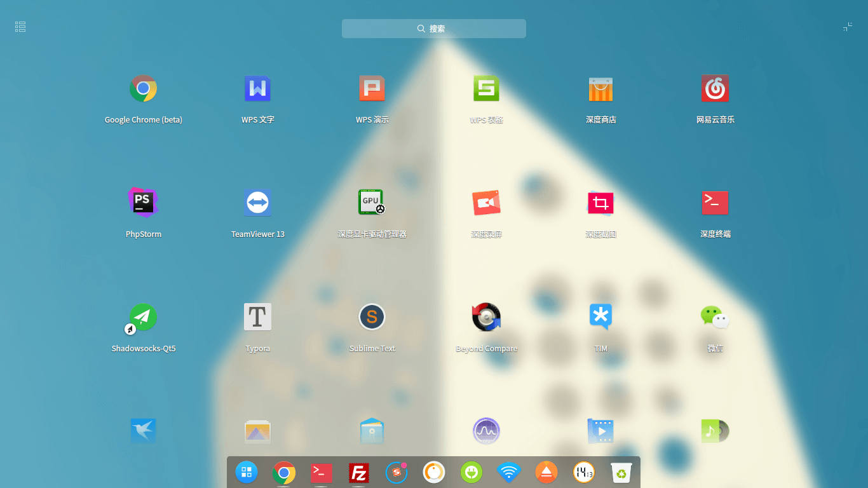Launch WPS 演示
868x488 pixels.
(372, 89)
